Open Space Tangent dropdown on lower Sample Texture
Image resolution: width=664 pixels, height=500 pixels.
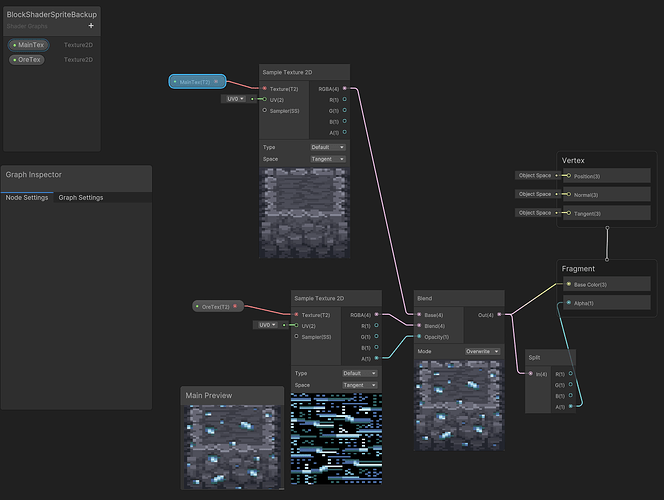click(x=360, y=385)
